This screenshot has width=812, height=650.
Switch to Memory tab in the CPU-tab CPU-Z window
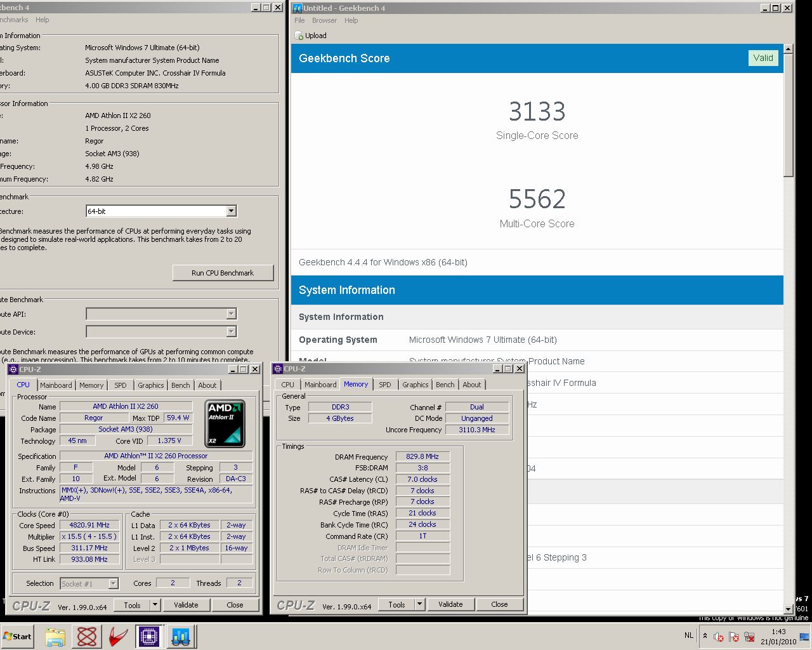coord(91,385)
